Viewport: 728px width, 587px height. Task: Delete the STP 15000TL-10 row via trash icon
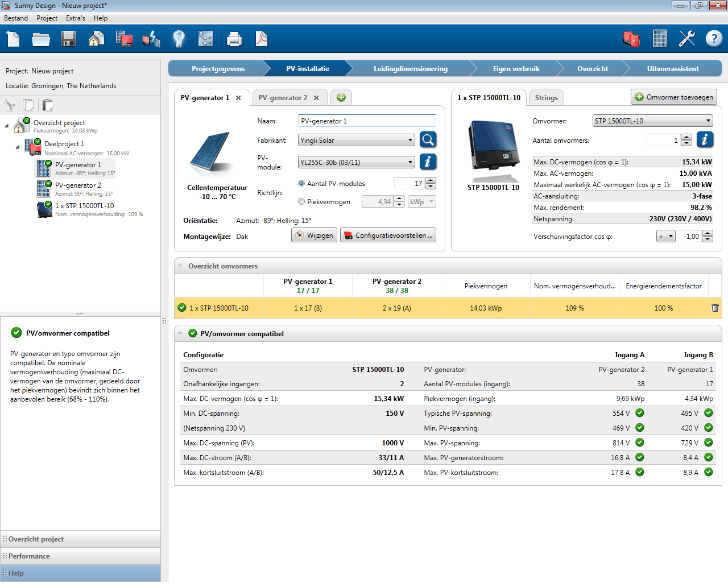(x=715, y=308)
